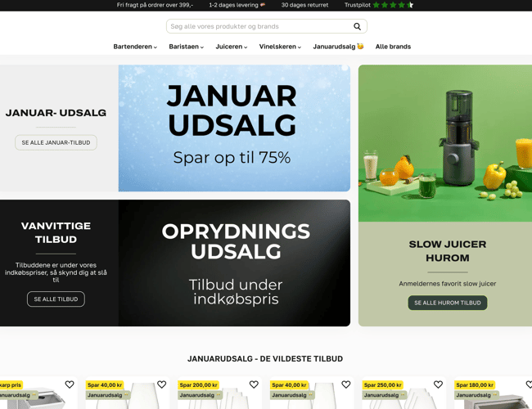Open the Januar Udsalg snow banner
This screenshot has width=532, height=409.
pos(234,128)
